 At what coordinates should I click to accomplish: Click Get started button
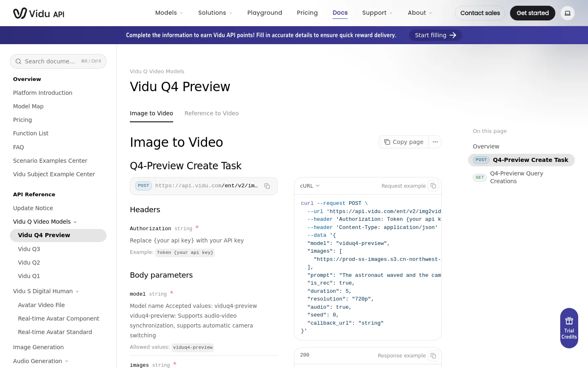(532, 13)
